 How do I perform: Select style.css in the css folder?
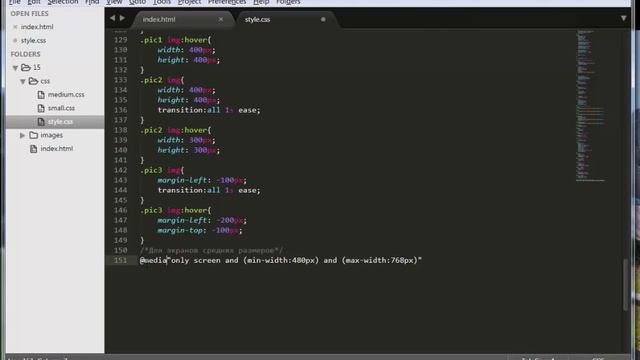(x=60, y=122)
